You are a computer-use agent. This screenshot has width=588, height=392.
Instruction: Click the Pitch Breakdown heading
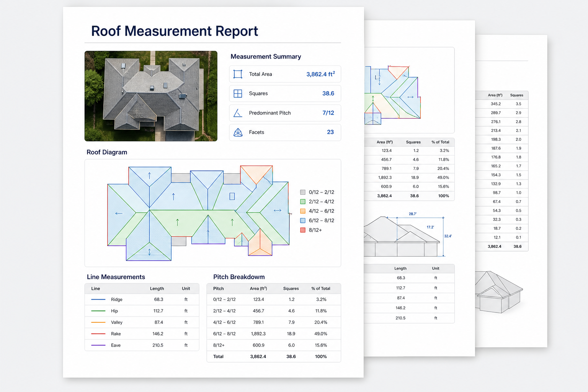(x=239, y=277)
